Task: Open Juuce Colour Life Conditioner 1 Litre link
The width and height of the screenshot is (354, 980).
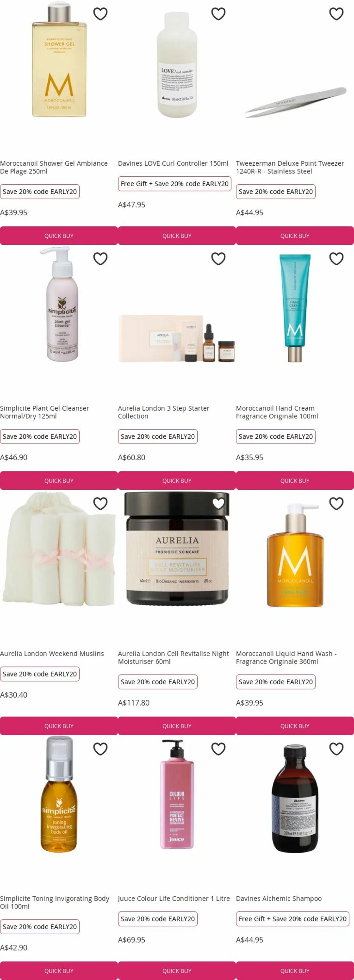Action: click(x=174, y=898)
